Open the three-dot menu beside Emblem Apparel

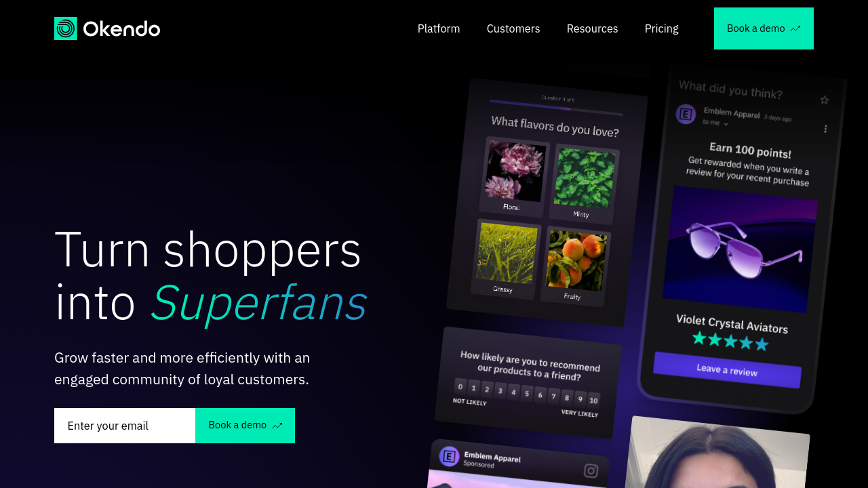click(x=825, y=129)
